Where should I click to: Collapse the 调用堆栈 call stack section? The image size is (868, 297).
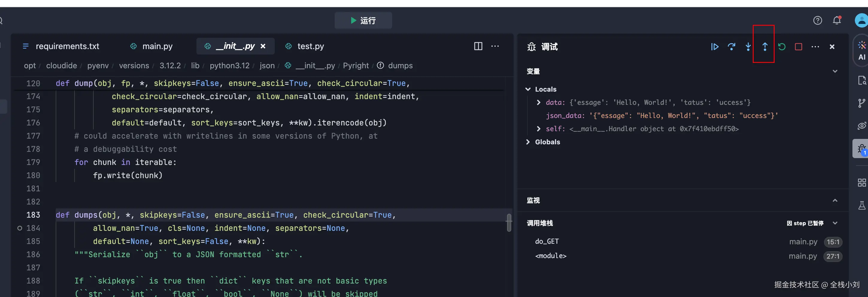tap(835, 223)
